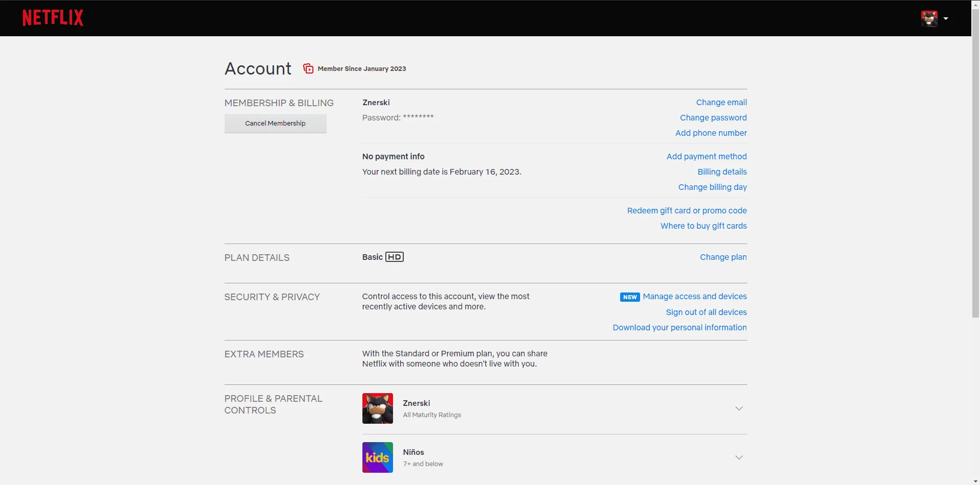
Task: Click the Niños kids profile thumbnail
Action: click(378, 457)
